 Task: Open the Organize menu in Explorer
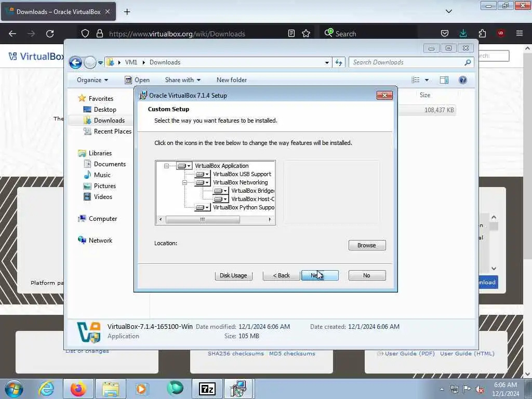click(x=92, y=80)
